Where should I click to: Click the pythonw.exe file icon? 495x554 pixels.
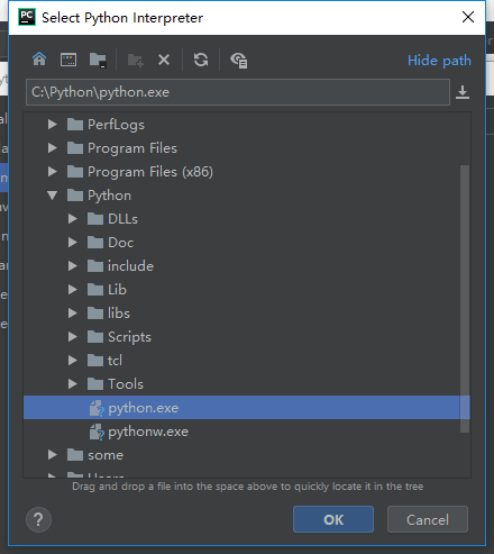pyautogui.click(x=96, y=432)
